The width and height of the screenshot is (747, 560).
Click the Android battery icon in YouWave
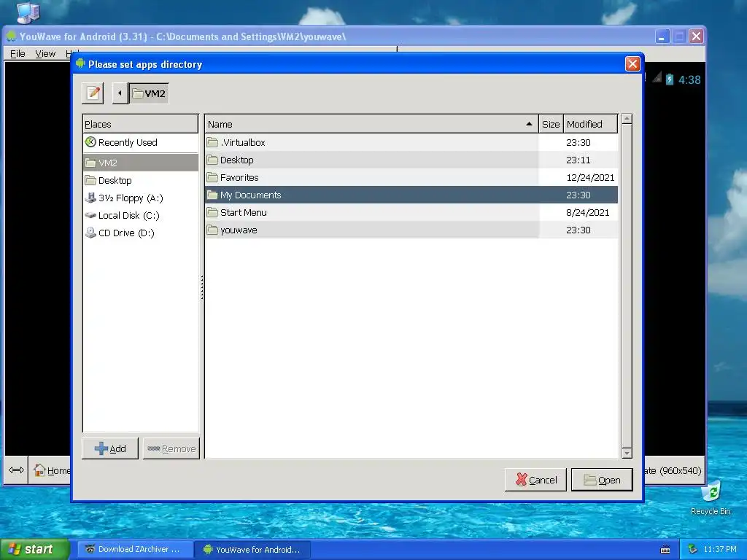(x=670, y=79)
